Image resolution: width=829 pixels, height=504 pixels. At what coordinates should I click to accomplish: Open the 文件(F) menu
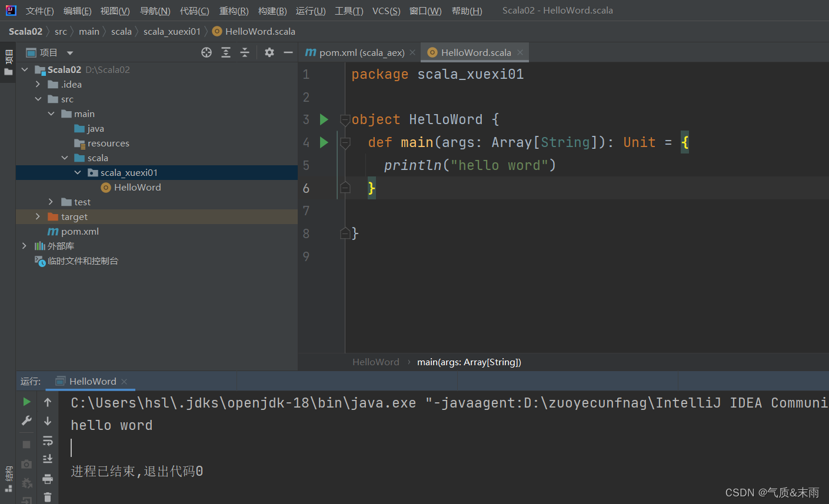coord(40,11)
